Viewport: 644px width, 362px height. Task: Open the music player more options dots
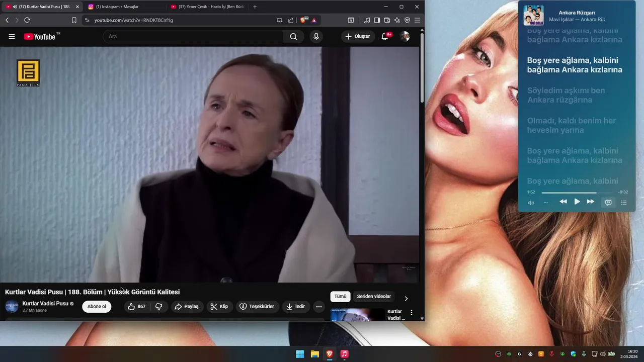[x=545, y=203]
